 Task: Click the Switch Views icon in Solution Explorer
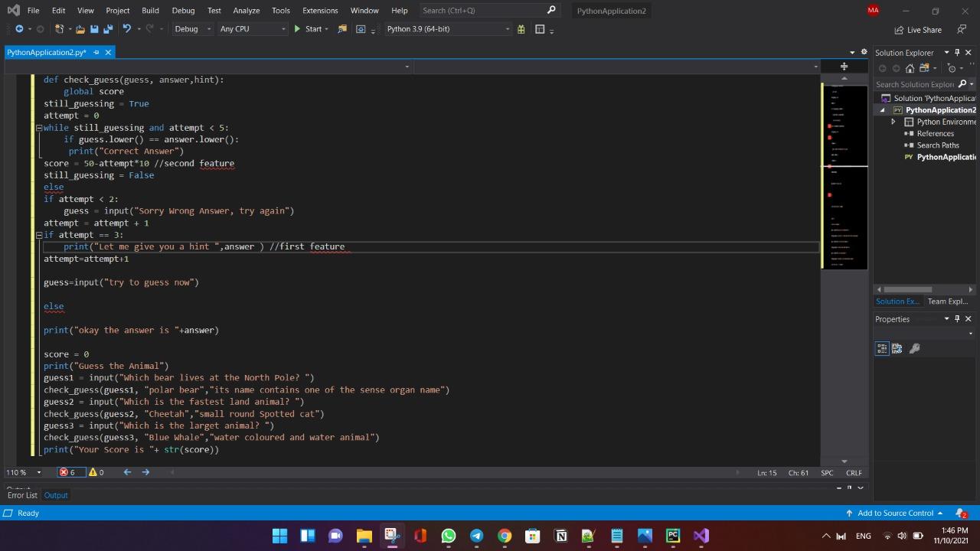tap(926, 68)
